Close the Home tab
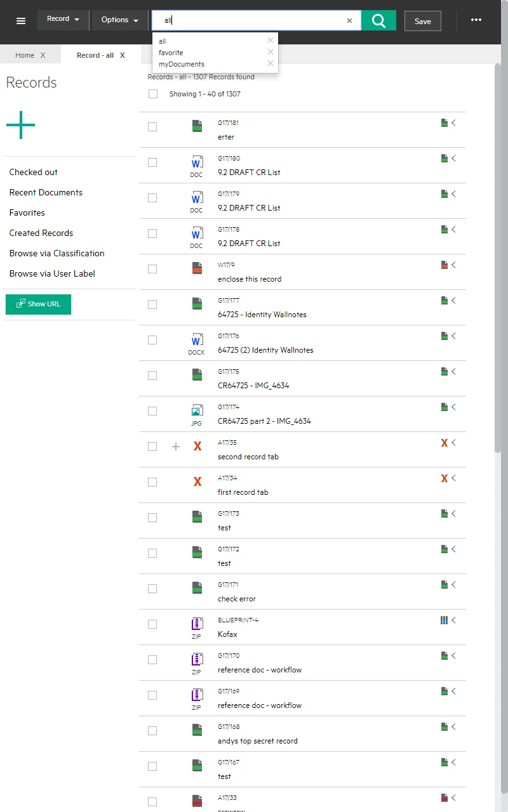508x812 pixels. [43, 55]
